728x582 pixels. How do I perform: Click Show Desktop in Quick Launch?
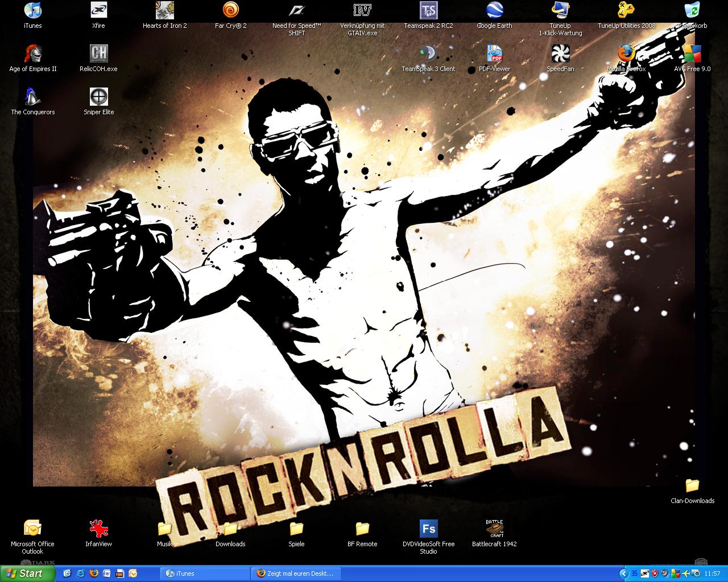67,573
